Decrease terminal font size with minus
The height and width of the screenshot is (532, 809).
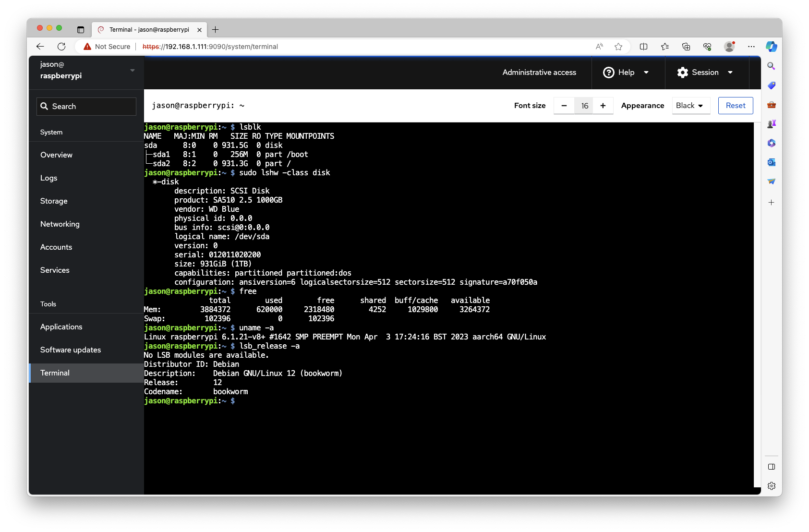[x=564, y=106]
